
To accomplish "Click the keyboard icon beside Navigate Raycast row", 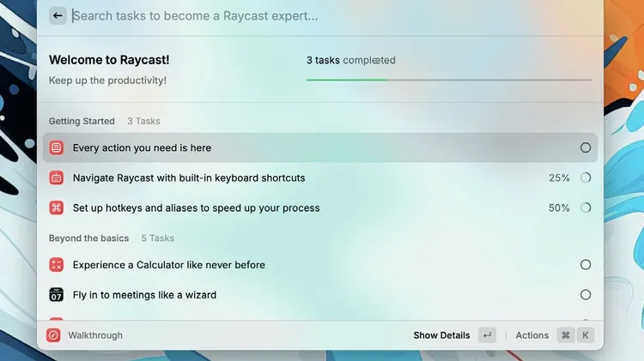I will (x=57, y=177).
